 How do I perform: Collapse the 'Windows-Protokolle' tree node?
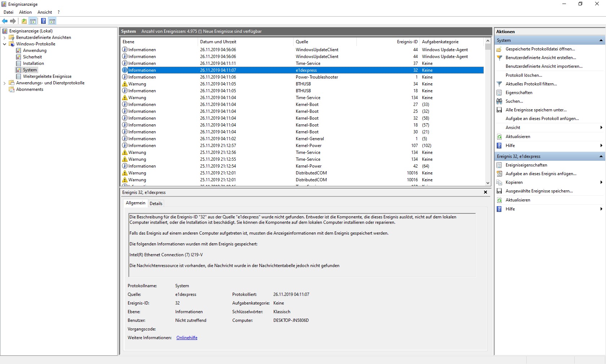[x=4, y=44]
